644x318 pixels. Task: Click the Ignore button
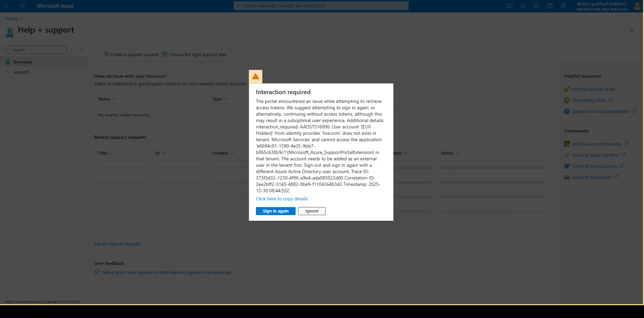(312, 211)
